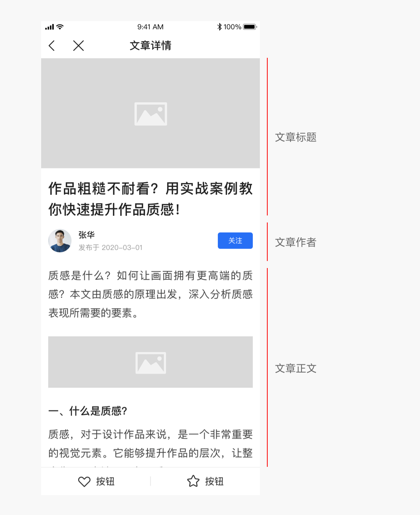The width and height of the screenshot is (420, 515).
Task: Tap the author name 张华
Action: [x=87, y=235]
